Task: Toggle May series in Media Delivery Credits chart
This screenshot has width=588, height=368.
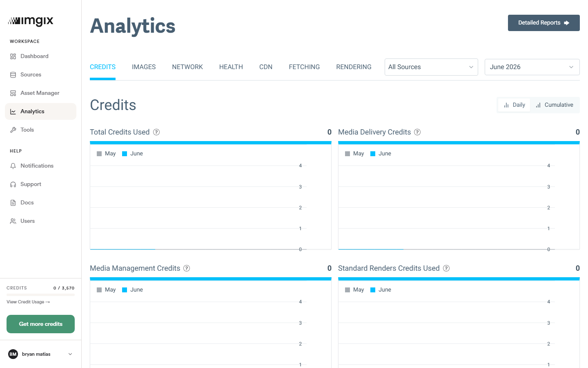Action: pyautogui.click(x=354, y=154)
